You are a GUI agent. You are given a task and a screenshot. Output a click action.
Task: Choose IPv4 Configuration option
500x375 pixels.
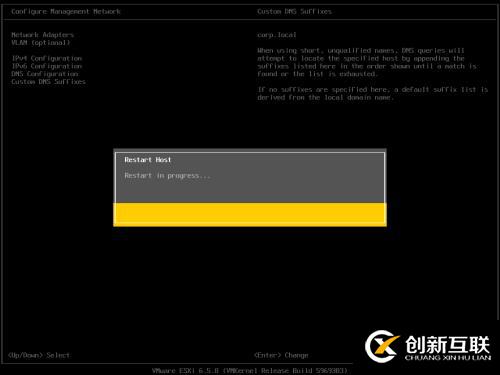[x=47, y=58]
